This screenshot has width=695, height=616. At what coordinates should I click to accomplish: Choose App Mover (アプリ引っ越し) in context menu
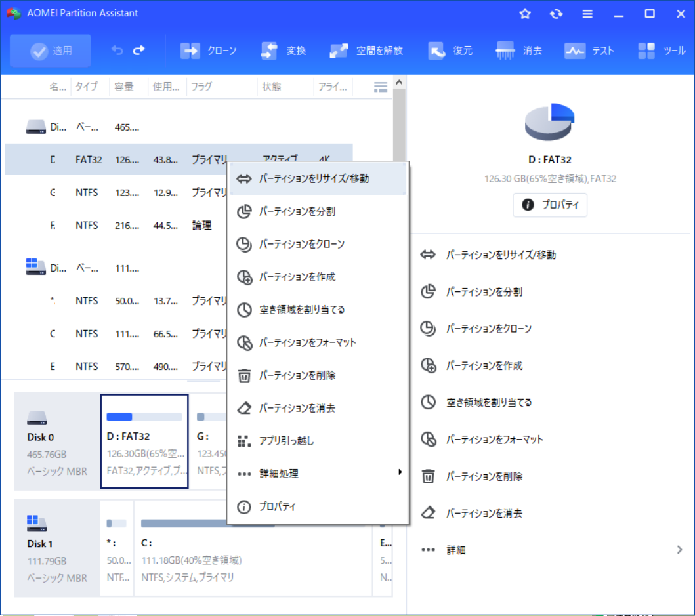tap(318, 441)
